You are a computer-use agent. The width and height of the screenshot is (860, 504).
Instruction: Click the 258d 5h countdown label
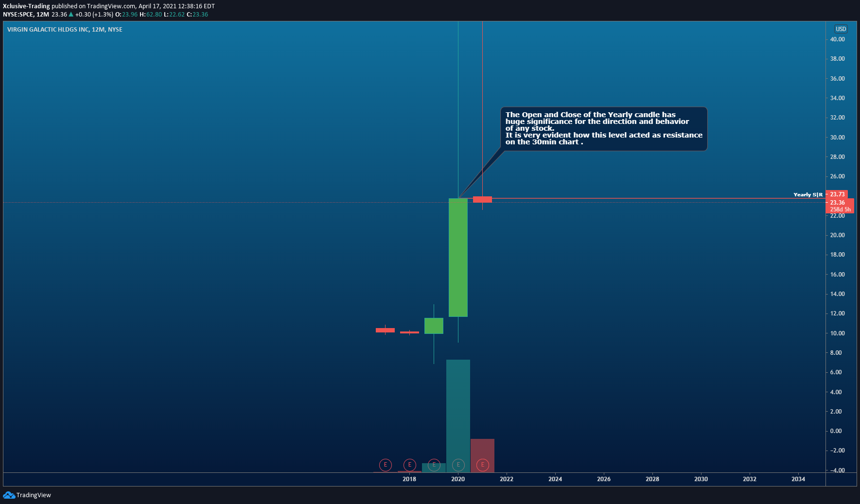(x=840, y=209)
